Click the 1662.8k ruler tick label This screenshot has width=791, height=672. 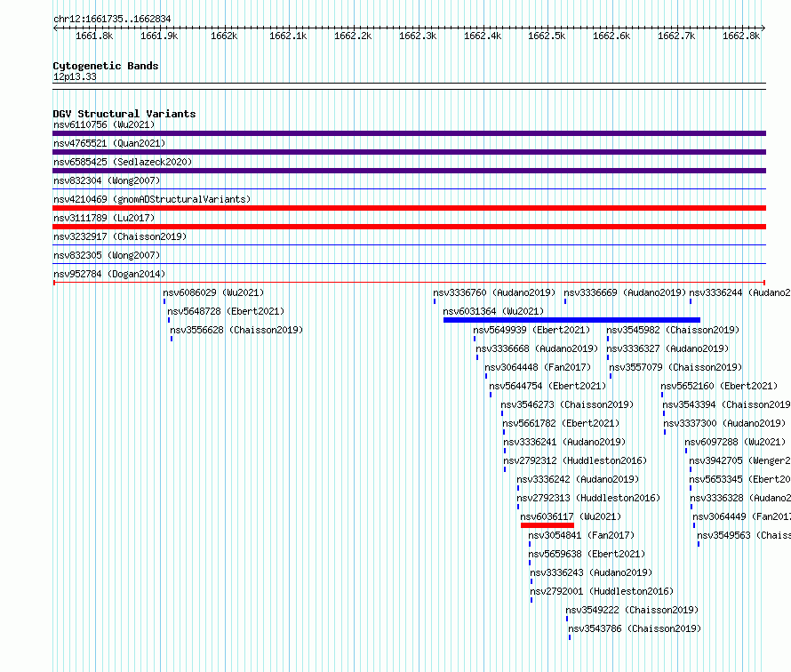pos(741,36)
